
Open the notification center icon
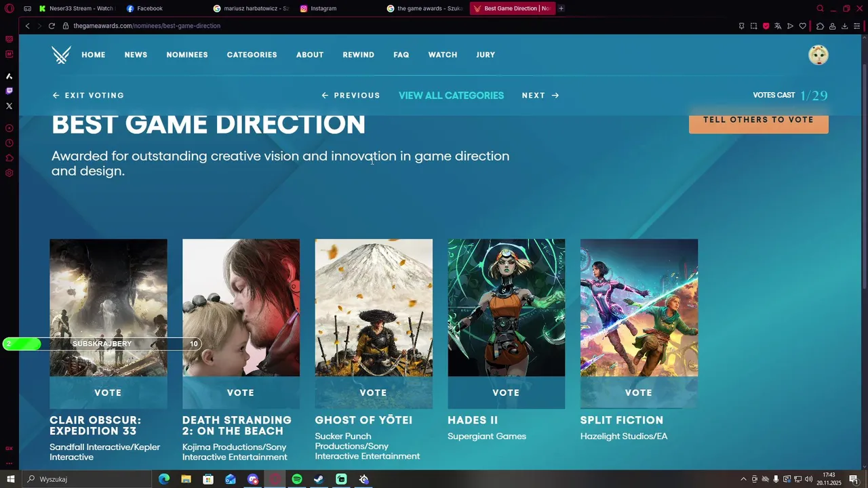click(854, 479)
